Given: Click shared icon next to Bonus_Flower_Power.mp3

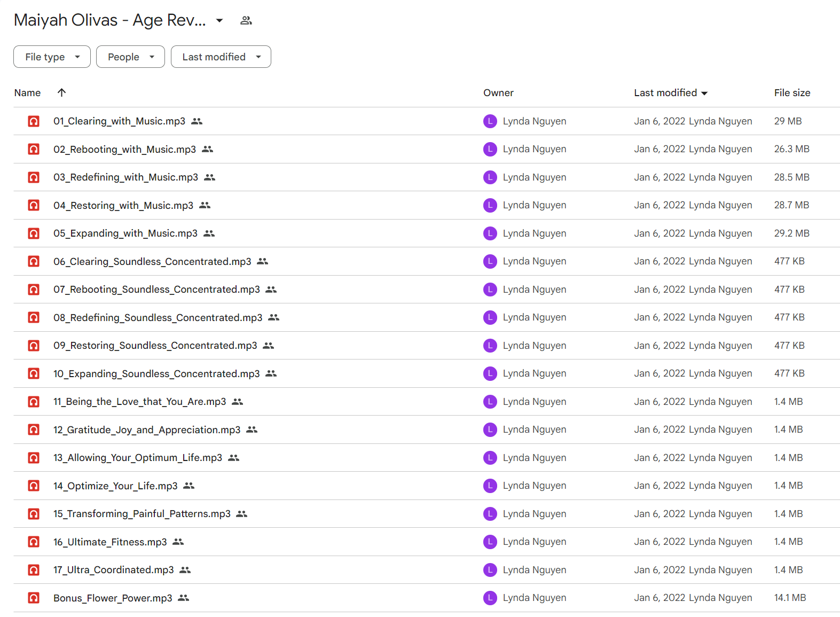Looking at the screenshot, I should (184, 598).
